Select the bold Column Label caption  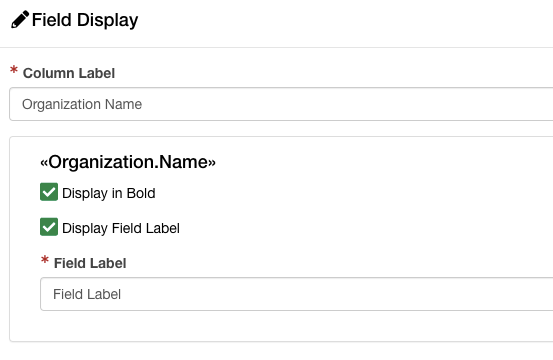69,73
